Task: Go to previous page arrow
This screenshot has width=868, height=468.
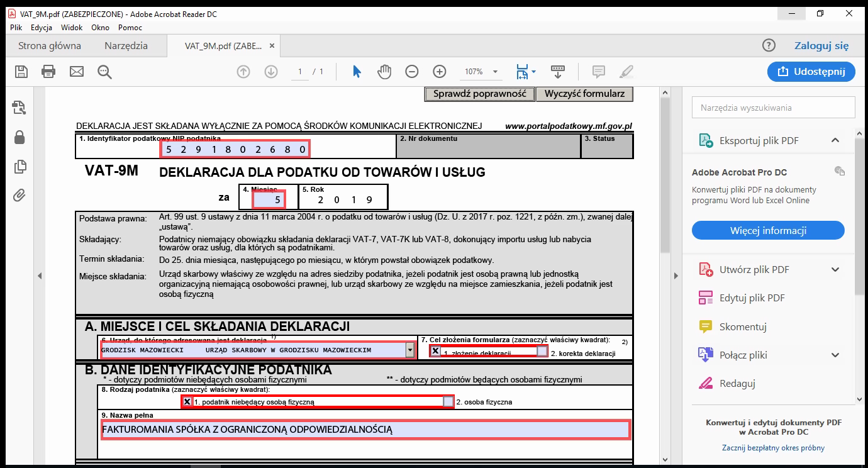Action: coord(243,72)
